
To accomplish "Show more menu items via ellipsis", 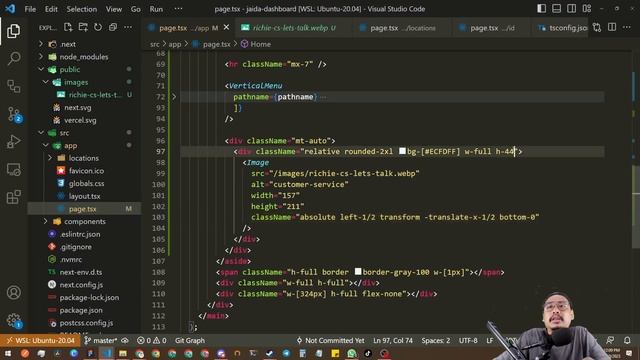I will tap(178, 9).
